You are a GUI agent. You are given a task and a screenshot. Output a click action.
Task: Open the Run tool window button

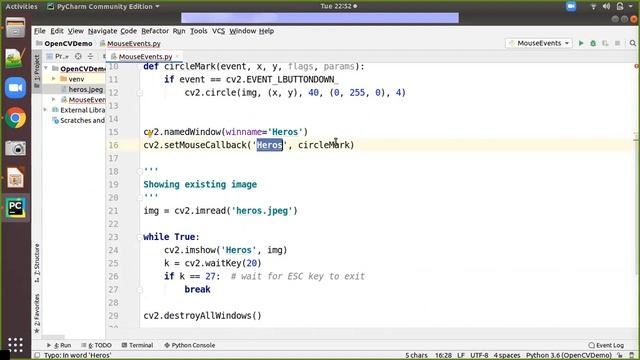59,345
